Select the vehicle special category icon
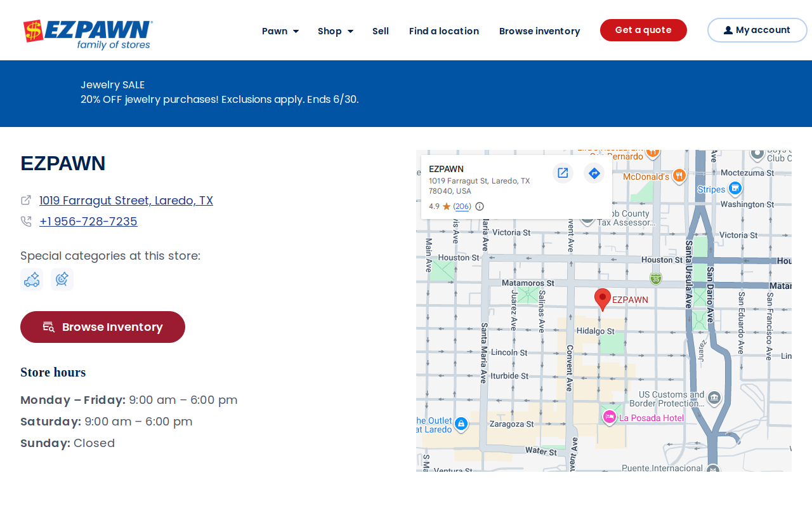The image size is (812, 508). click(x=32, y=279)
